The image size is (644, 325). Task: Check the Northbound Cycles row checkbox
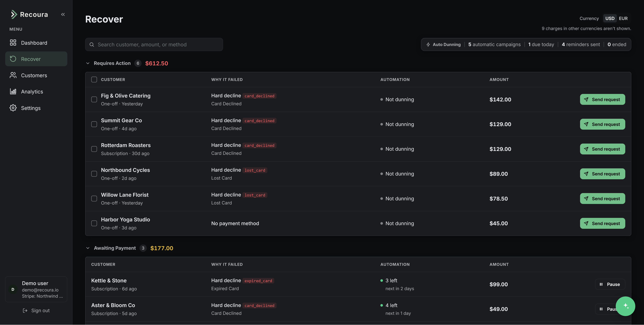[94, 174]
